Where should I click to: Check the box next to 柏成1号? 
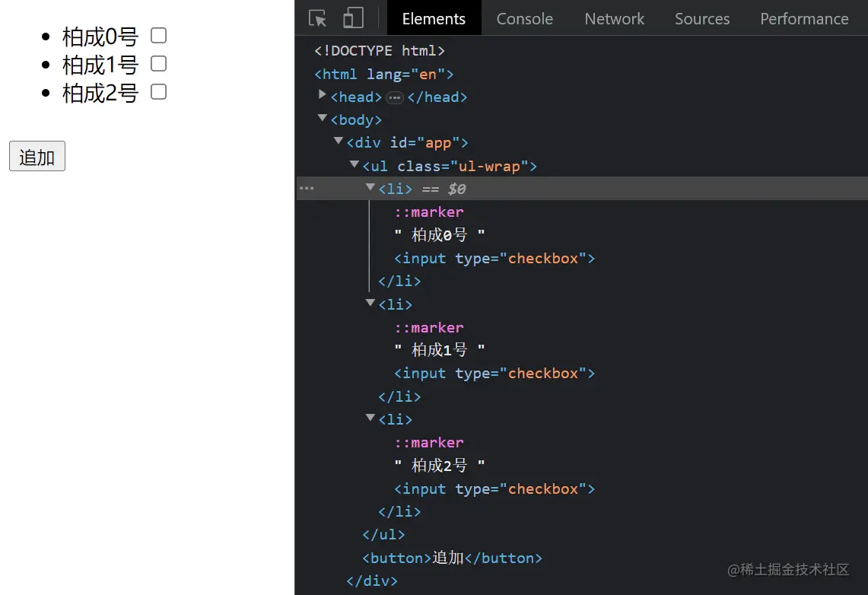(159, 64)
